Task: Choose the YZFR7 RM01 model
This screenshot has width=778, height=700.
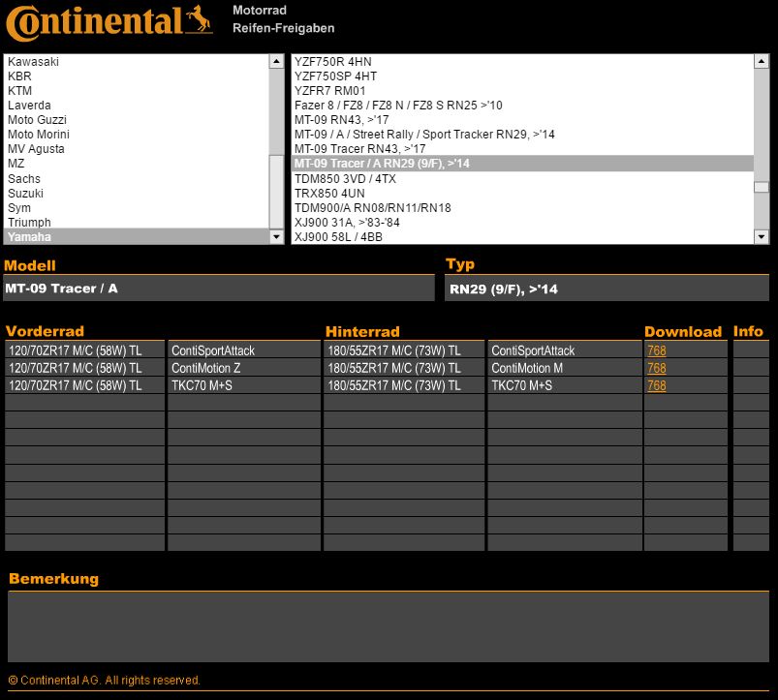Action: (329, 91)
